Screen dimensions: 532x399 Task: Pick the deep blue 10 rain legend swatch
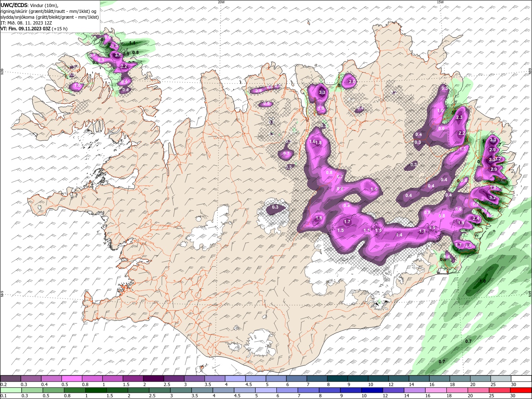[x=372, y=390]
